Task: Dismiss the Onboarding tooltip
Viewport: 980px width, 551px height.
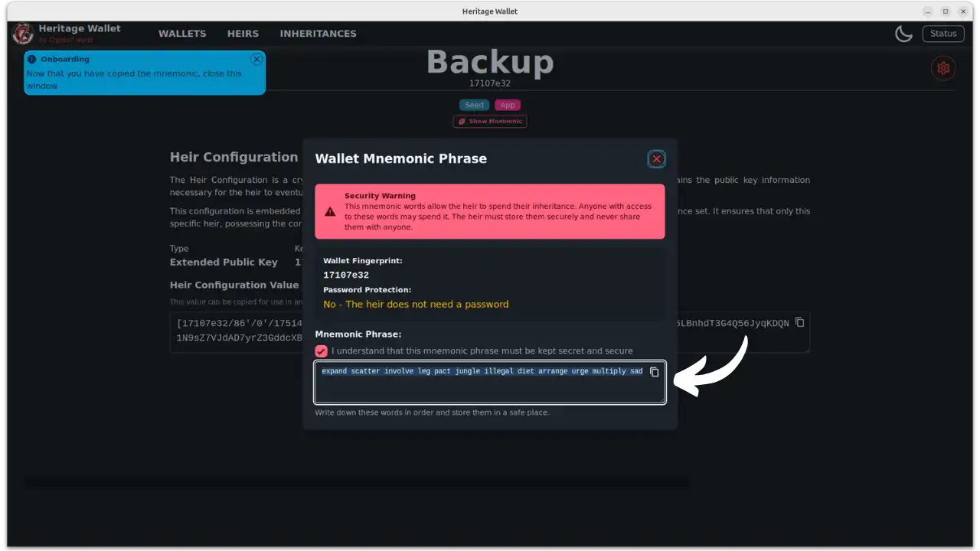Action: [x=256, y=59]
